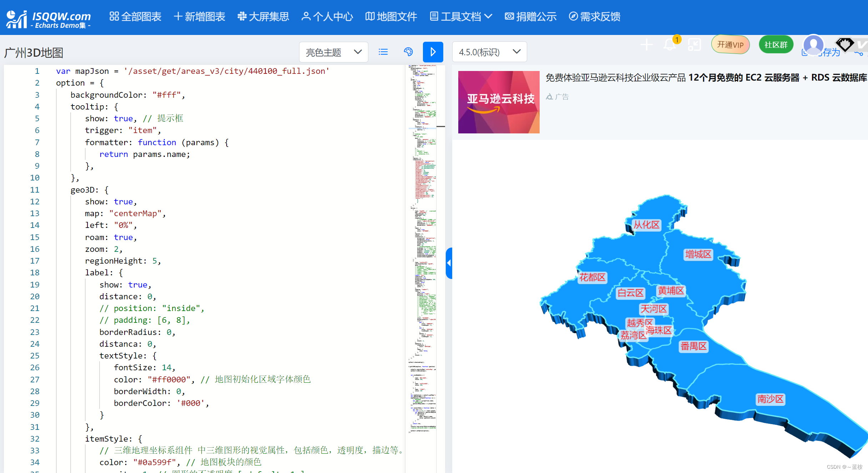This screenshot has width=868, height=473.
Task: Collapse the code editor panel handle
Action: click(449, 263)
